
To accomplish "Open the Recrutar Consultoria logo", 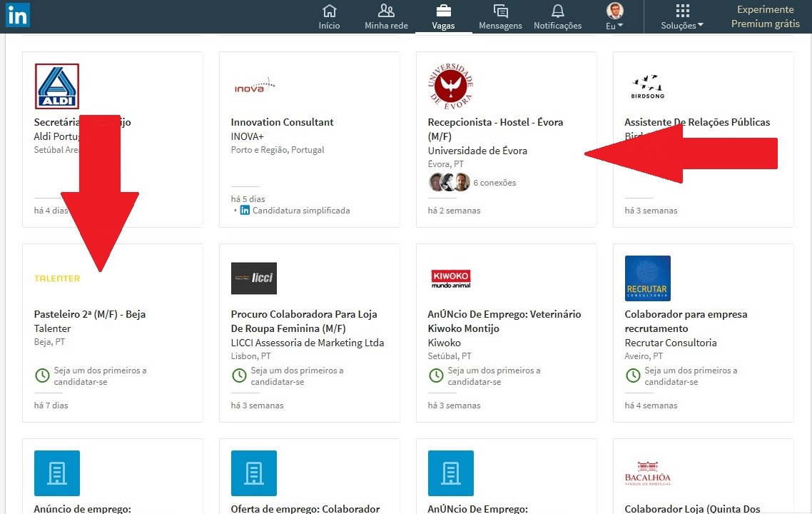I will [x=647, y=278].
